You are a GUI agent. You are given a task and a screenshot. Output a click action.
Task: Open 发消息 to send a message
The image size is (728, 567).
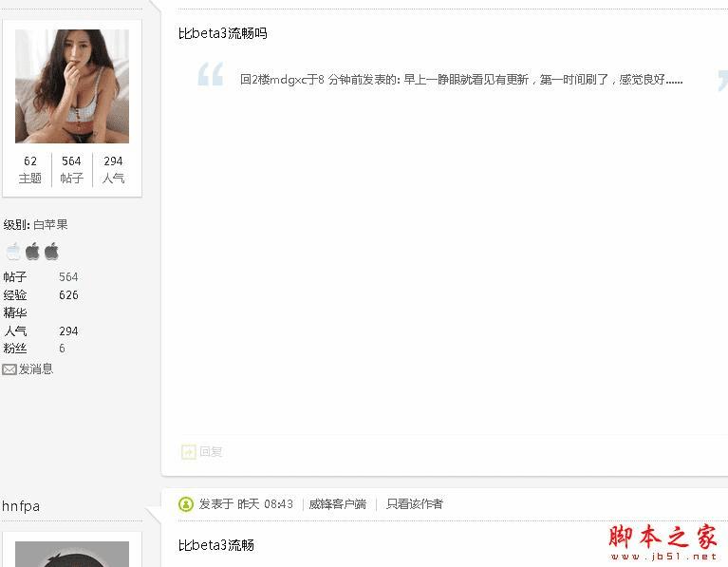tap(36, 369)
